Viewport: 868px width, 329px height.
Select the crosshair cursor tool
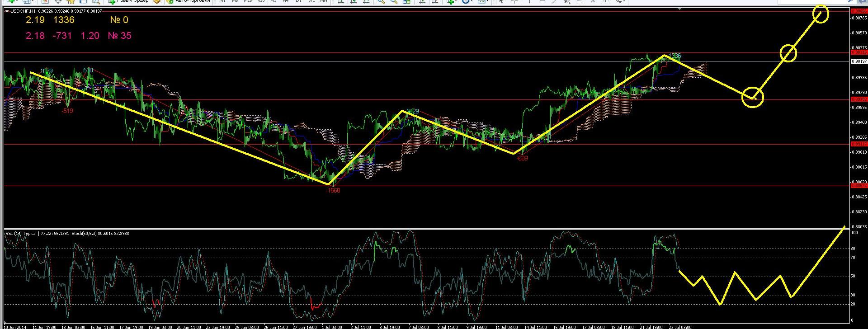tap(514, 1)
